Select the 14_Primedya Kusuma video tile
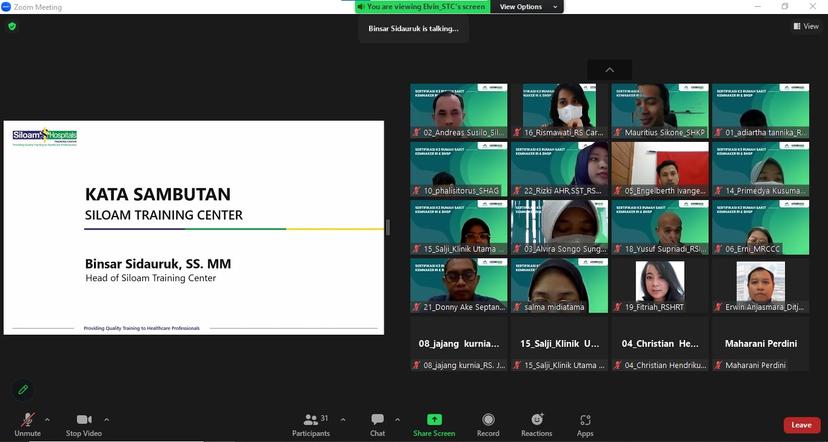This screenshot has height=442, width=828. 760,169
